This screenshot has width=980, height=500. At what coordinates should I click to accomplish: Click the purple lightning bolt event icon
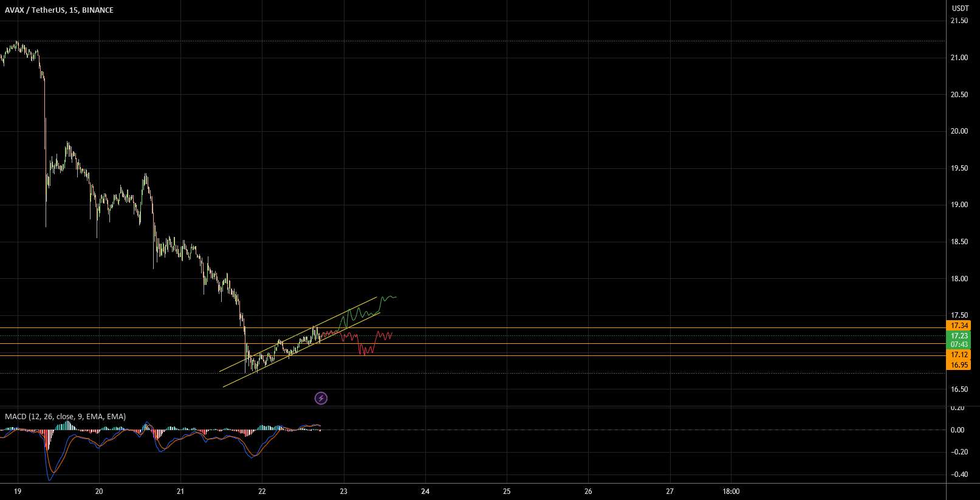coord(321,399)
